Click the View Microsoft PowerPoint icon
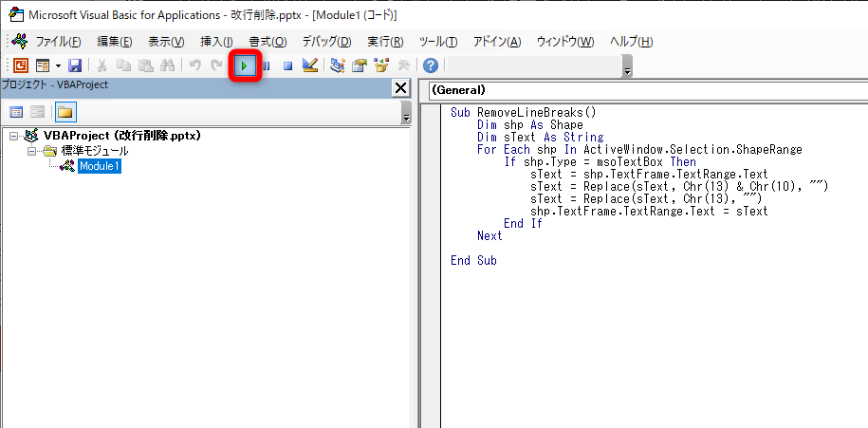The width and height of the screenshot is (868, 428). point(21,65)
